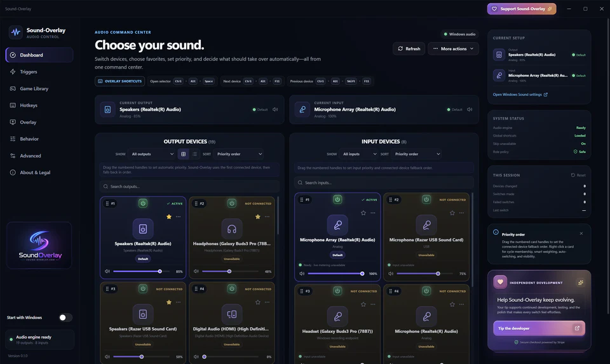Viewport: 610px width, 364px height.
Task: Unfavorite the Headphones Galaxy Buds3 Pro star
Action: 257,217
